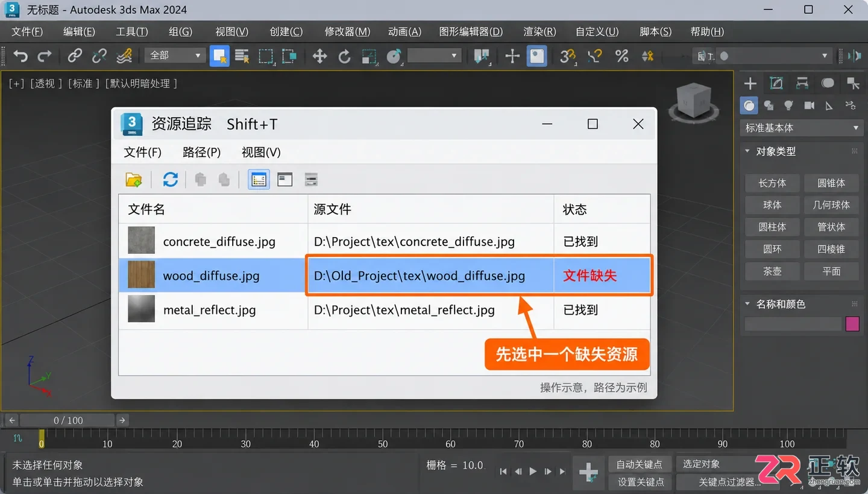The width and height of the screenshot is (868, 494).
Task: Select the Cameras category icon
Action: tap(809, 106)
